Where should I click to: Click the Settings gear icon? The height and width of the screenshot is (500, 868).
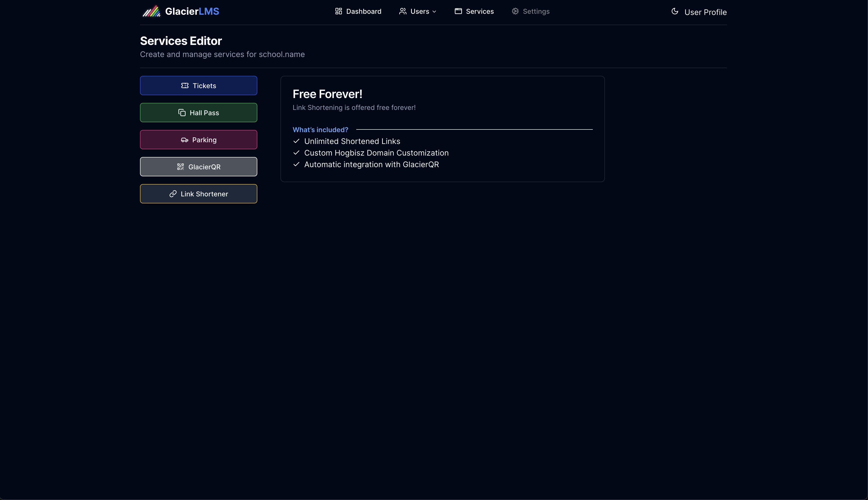click(x=515, y=11)
